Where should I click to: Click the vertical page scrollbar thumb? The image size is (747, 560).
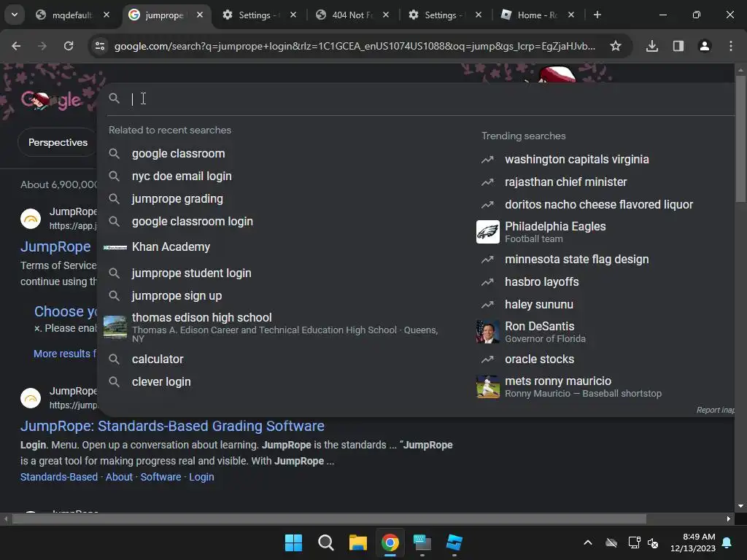740,138
